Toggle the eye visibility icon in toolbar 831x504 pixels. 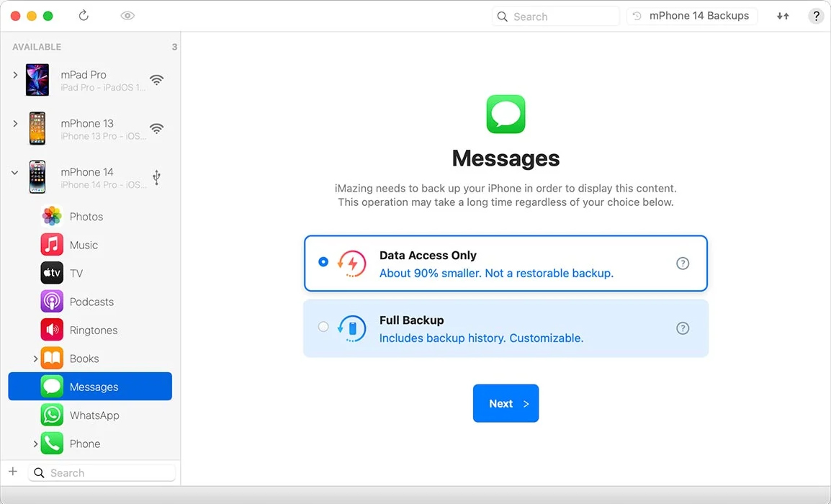click(127, 16)
